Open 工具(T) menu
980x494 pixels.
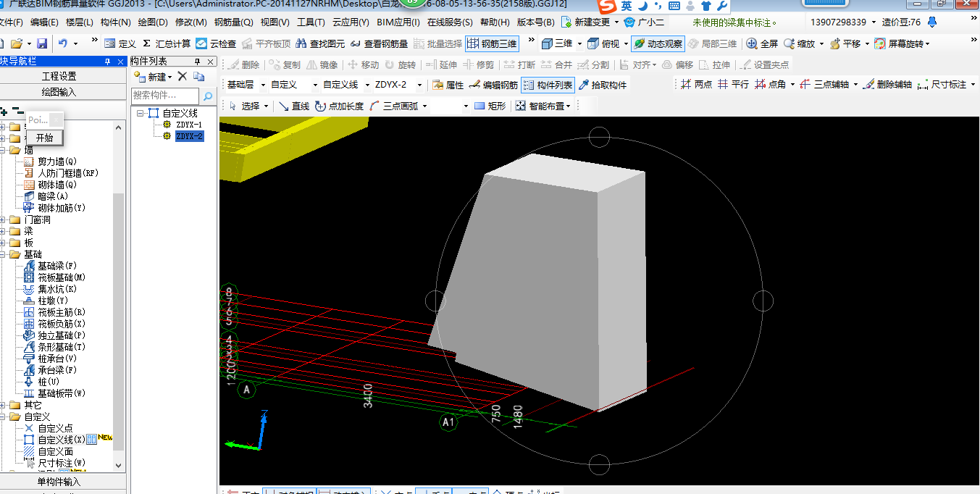(311, 22)
